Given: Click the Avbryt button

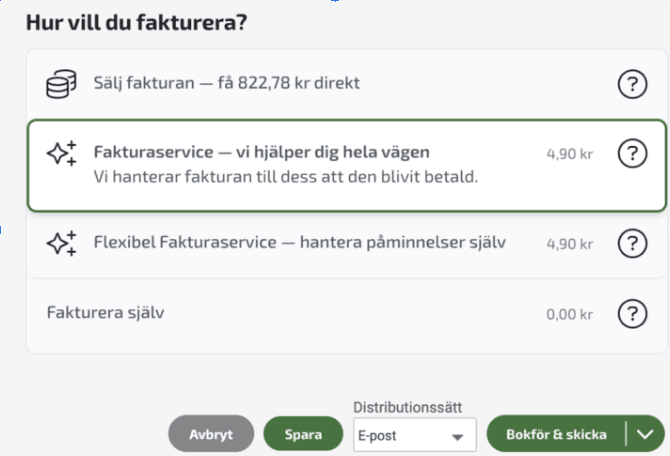Looking at the screenshot, I should pos(211,435).
